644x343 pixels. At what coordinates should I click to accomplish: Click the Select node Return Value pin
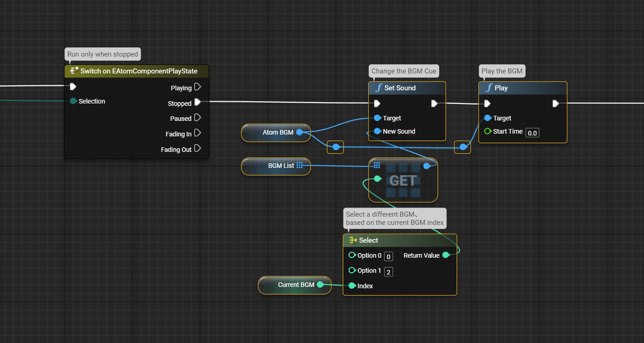pyautogui.click(x=446, y=255)
